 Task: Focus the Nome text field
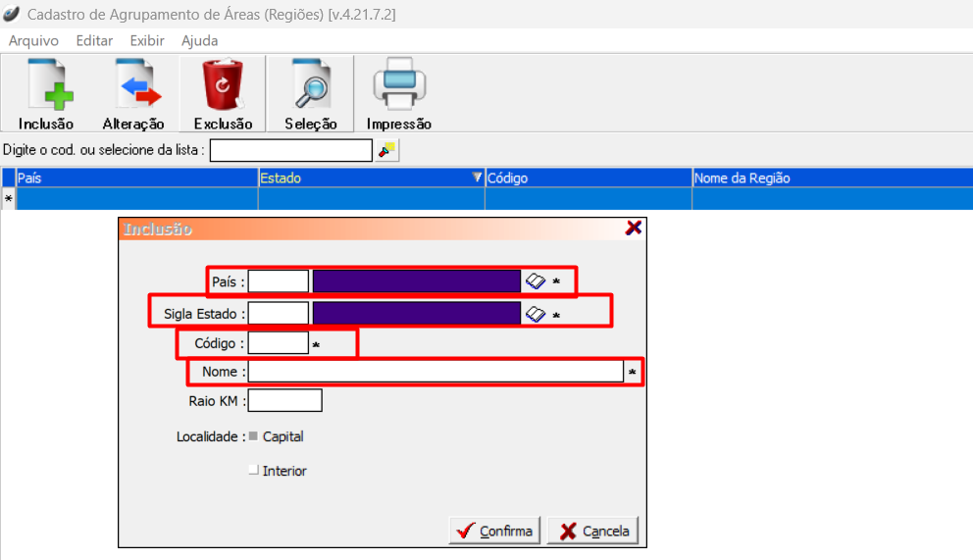point(435,372)
